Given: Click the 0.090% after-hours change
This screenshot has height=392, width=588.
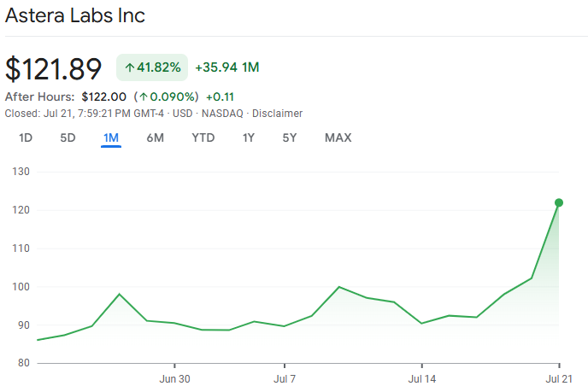Looking at the screenshot, I should tap(166, 97).
